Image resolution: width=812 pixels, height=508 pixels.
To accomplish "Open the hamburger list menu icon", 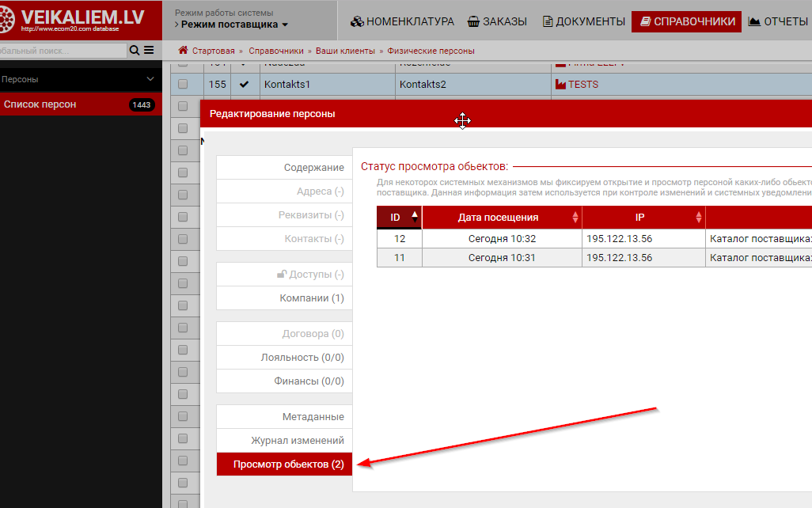I will coord(149,51).
